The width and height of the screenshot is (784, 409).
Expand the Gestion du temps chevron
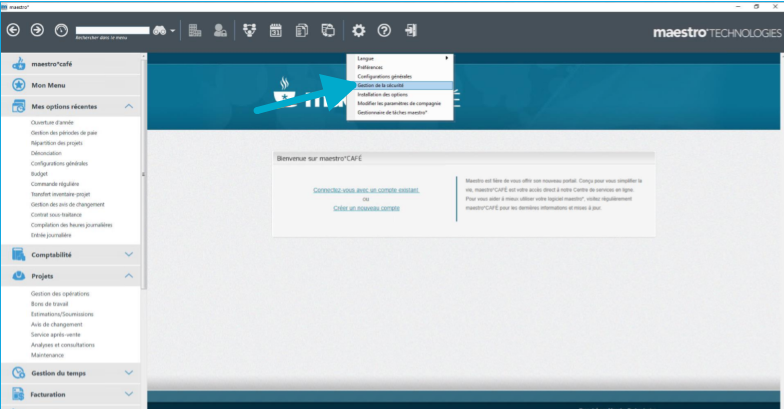[x=128, y=372]
